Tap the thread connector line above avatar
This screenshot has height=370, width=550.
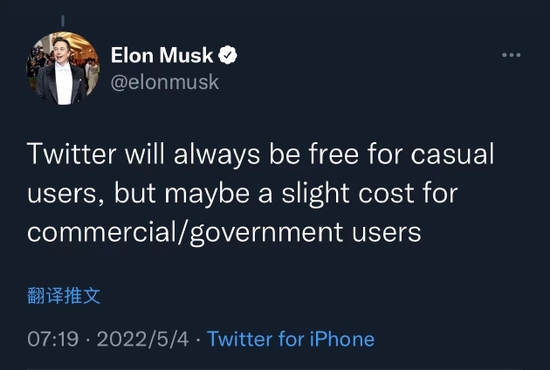coord(63,21)
